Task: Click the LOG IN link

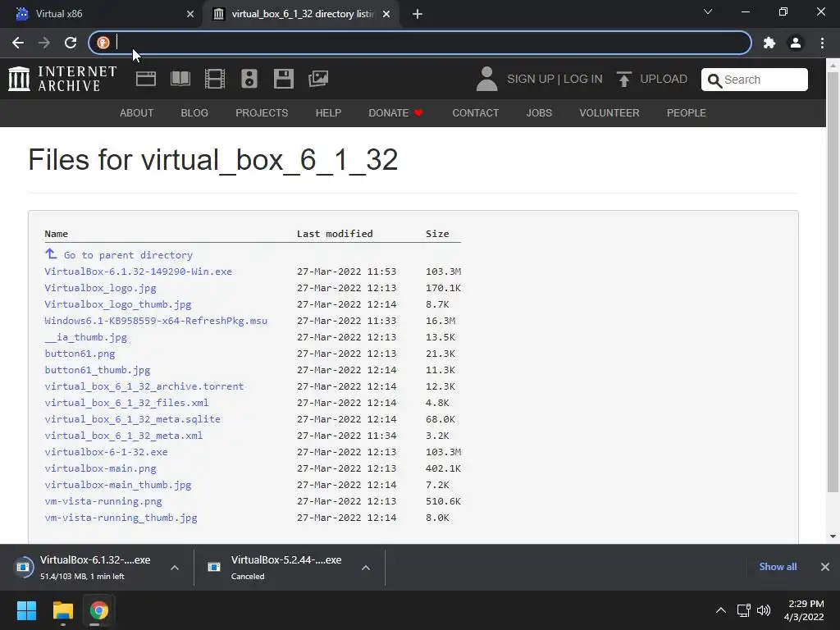Action: pos(583,80)
